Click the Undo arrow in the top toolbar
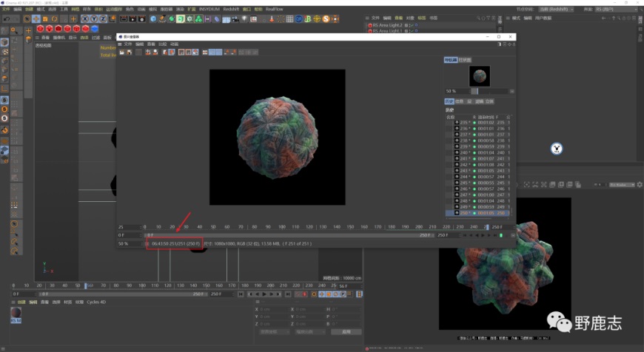644x352 pixels. [7, 19]
